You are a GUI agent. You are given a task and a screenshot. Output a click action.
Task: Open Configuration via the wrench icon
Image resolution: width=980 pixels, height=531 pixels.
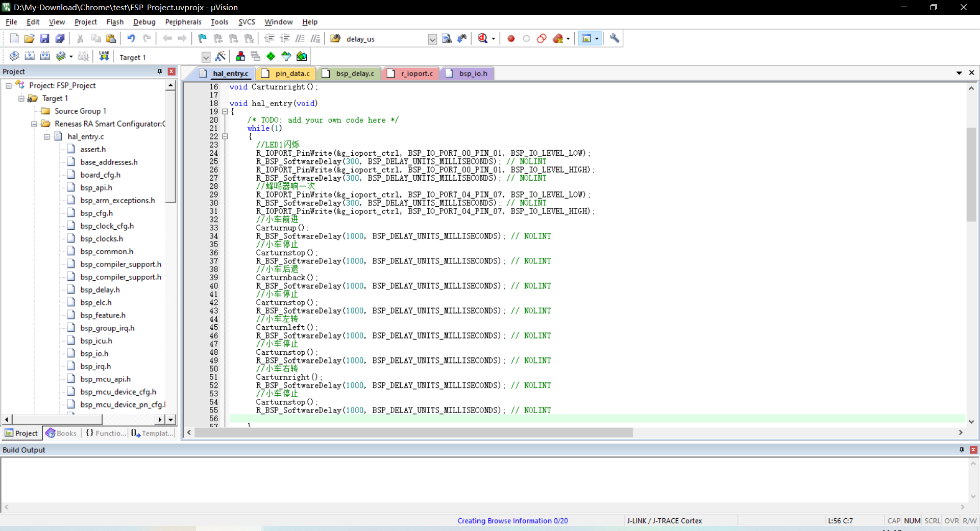[615, 38]
